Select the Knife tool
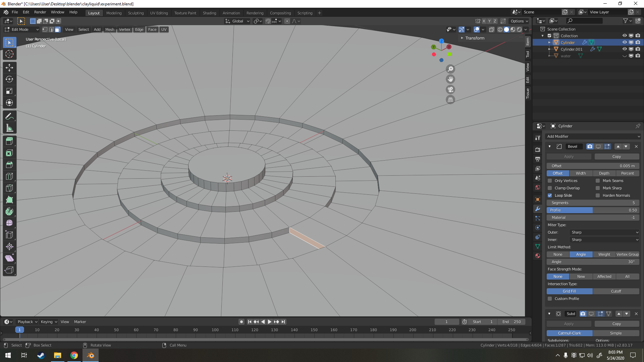This screenshot has height=362, width=644. (x=9, y=188)
